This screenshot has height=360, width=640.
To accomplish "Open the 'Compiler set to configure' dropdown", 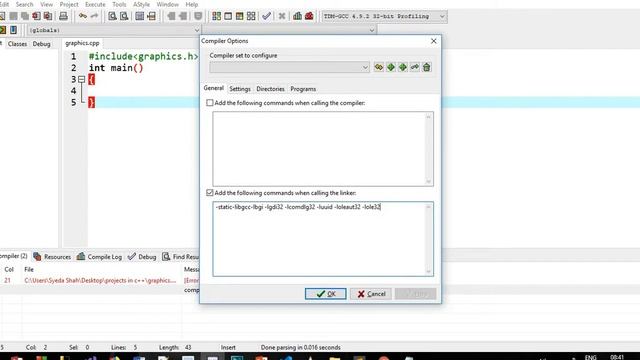I will tap(289, 67).
